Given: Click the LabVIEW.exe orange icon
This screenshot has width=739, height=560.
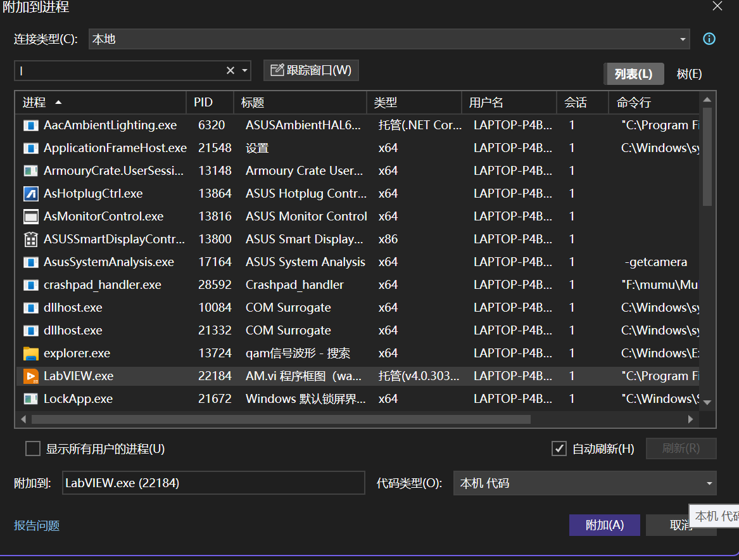Looking at the screenshot, I should [x=30, y=376].
